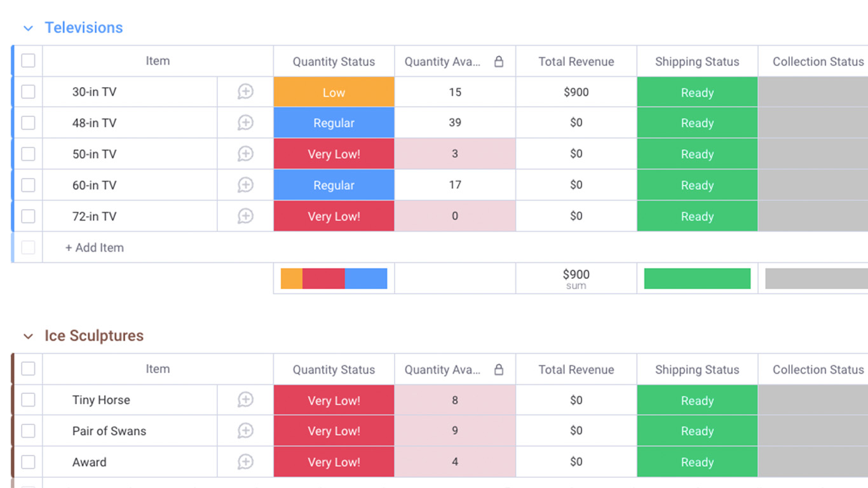Screen dimensions: 868x488
Task: Open conversation for 60-in TV
Action: point(245,185)
